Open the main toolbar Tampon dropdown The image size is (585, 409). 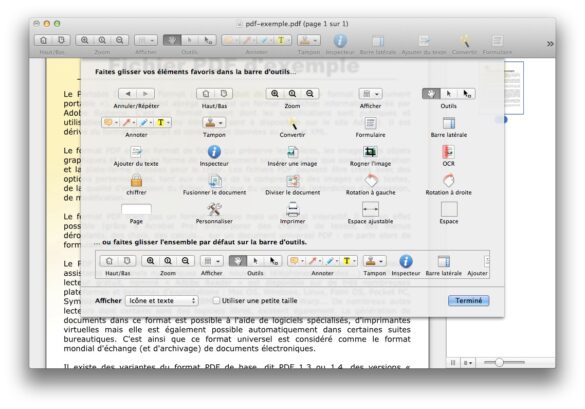pos(309,40)
